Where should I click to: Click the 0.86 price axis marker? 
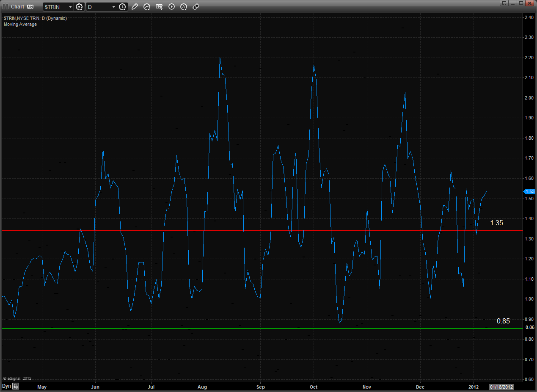[529, 327]
